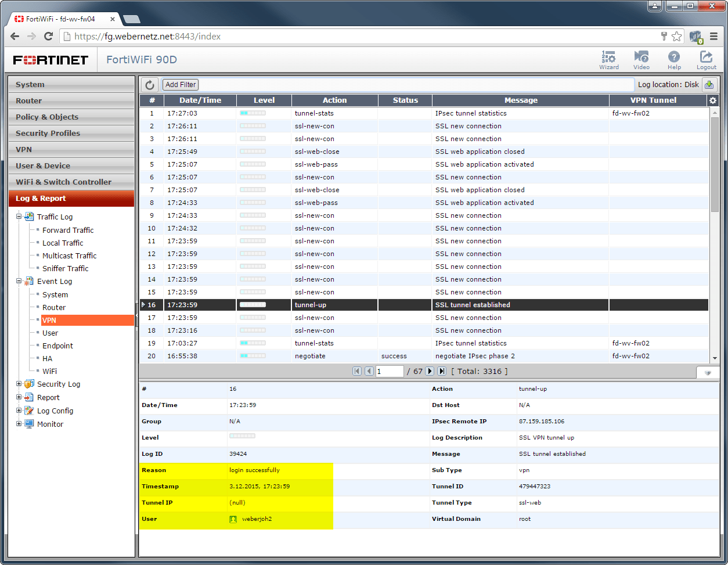This screenshot has width=728, height=565.
Task: Open the Router menu section
Action: (x=71, y=100)
